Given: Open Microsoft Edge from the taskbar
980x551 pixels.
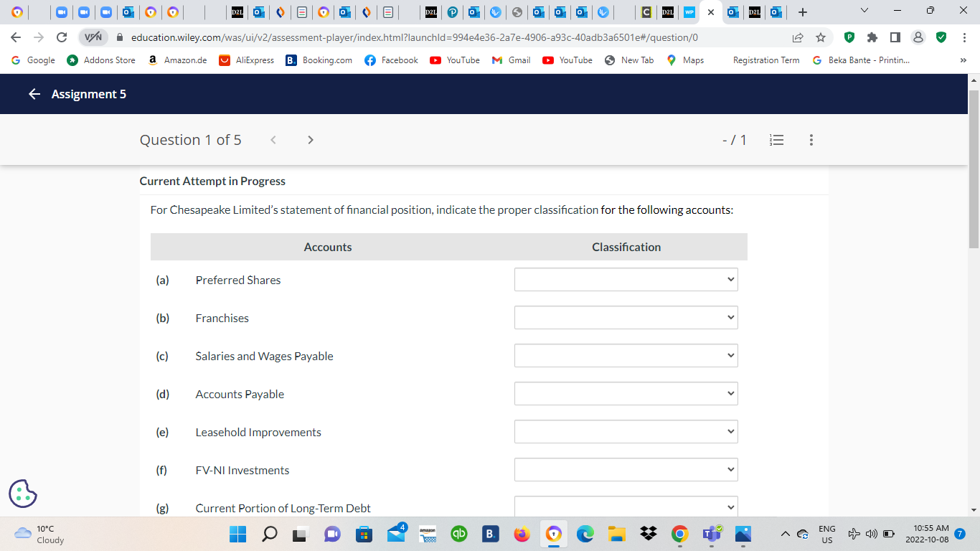Looking at the screenshot, I should point(585,534).
